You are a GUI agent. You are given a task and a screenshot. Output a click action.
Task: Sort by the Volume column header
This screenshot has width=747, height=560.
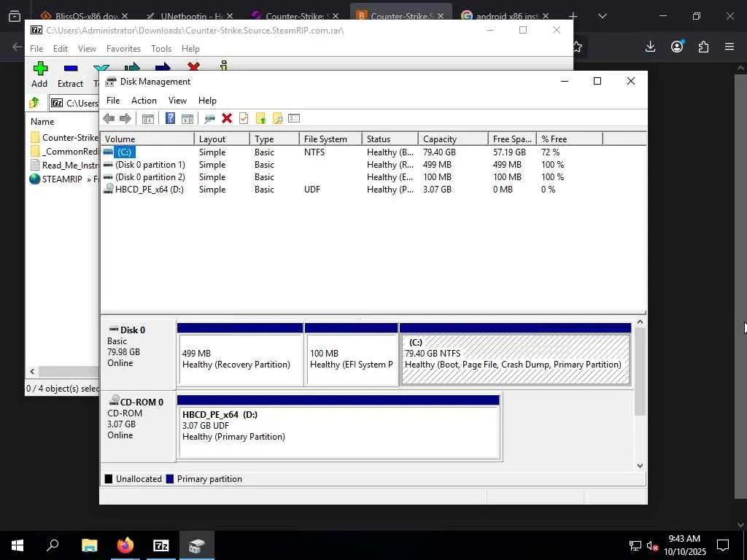coord(147,139)
